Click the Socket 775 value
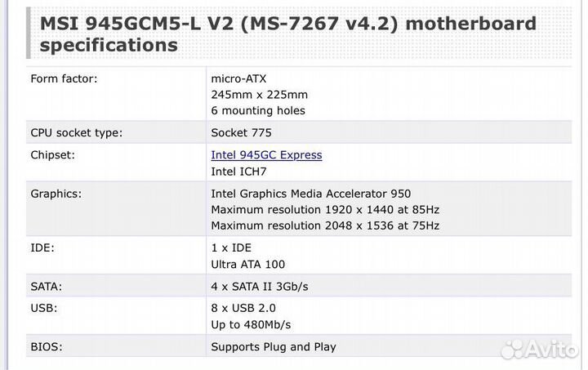This screenshot has height=370, width=588. (x=241, y=132)
